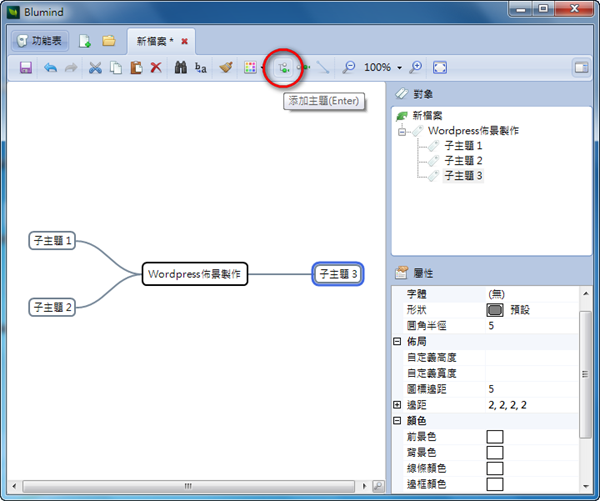
Task: Collapse the 佈局 property group
Action: (x=397, y=341)
